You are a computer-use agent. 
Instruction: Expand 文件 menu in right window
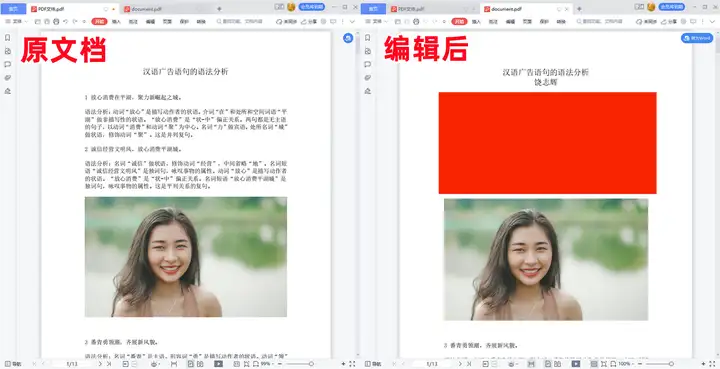pos(376,22)
